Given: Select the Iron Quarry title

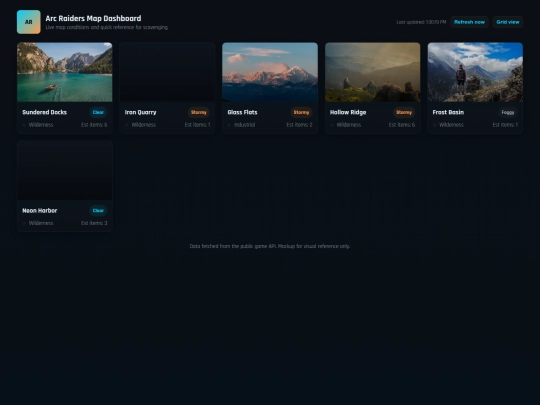Looking at the screenshot, I should [141, 112].
